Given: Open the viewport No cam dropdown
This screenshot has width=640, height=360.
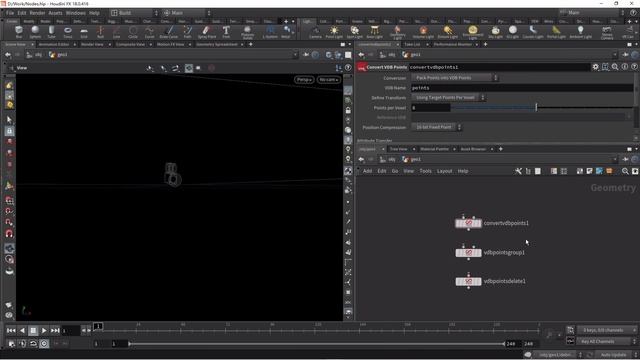Looking at the screenshot, I should tap(329, 80).
